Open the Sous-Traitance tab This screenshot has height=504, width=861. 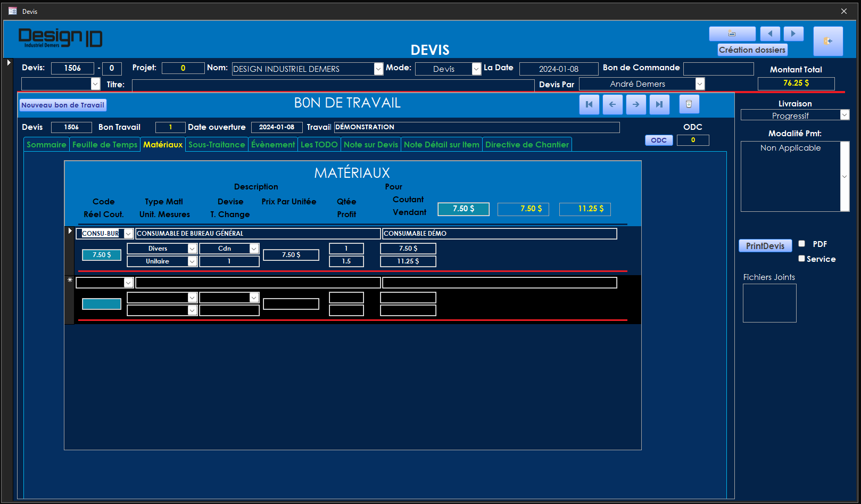coord(217,145)
